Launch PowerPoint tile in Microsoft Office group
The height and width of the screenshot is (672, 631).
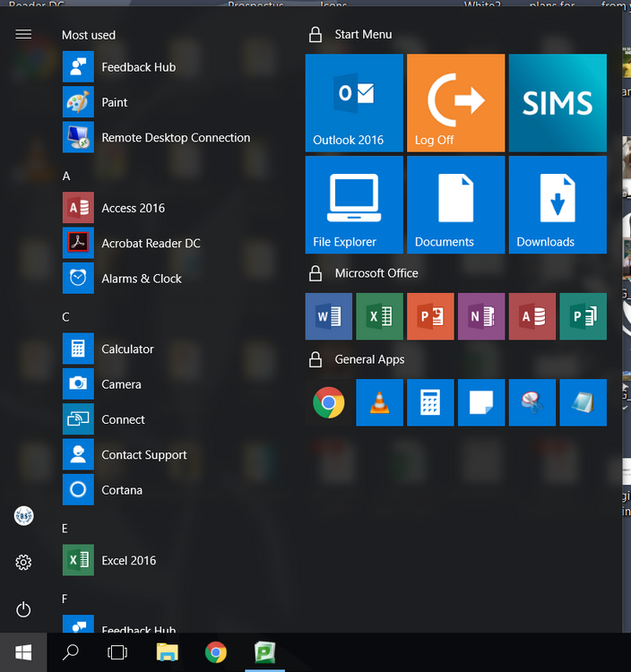[x=430, y=316]
